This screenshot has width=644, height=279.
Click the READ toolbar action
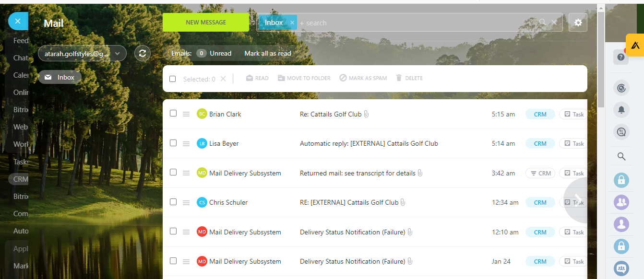[x=257, y=78]
